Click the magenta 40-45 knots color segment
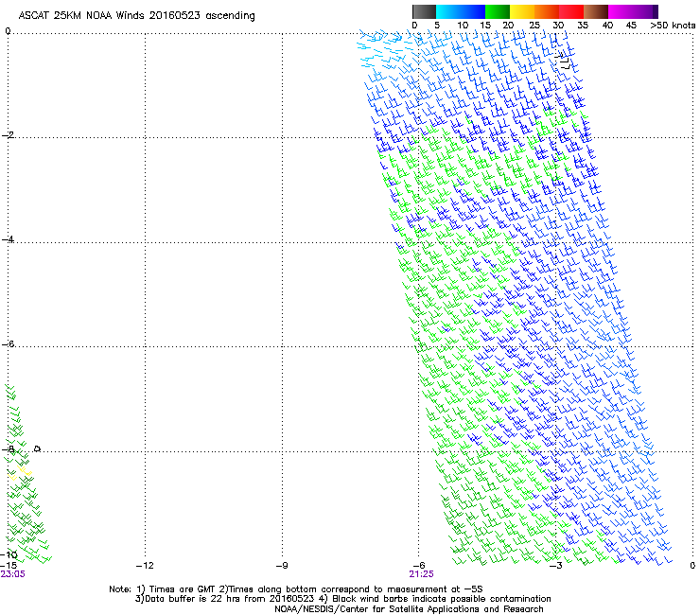700x615 pixels. click(x=621, y=11)
